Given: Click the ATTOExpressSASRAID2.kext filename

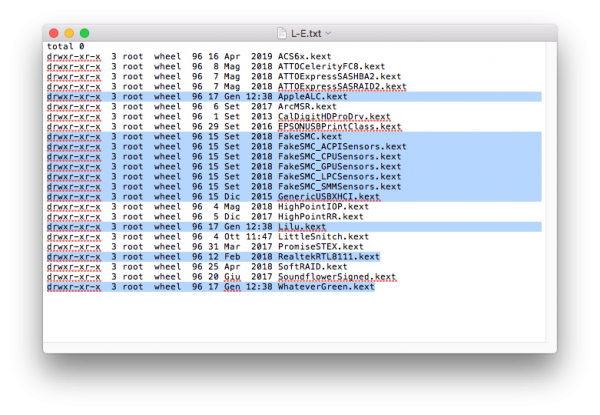Looking at the screenshot, I should click(x=342, y=86).
